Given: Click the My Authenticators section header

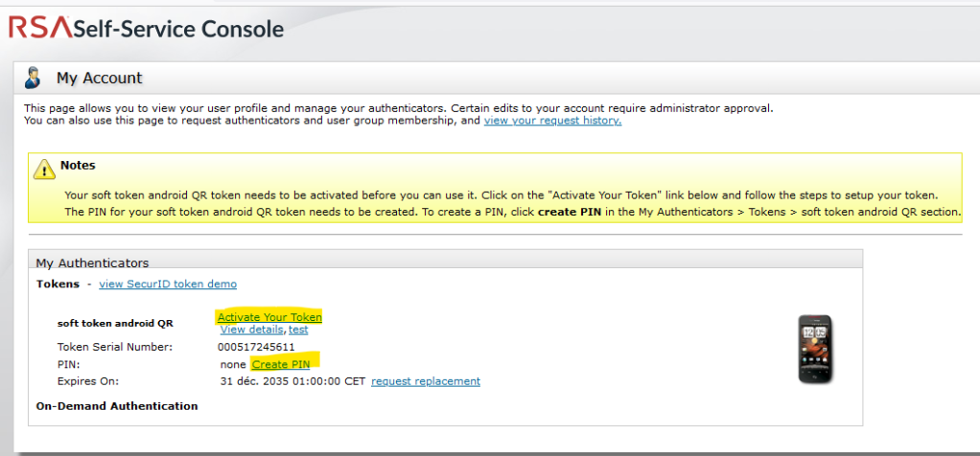Looking at the screenshot, I should click(x=92, y=262).
